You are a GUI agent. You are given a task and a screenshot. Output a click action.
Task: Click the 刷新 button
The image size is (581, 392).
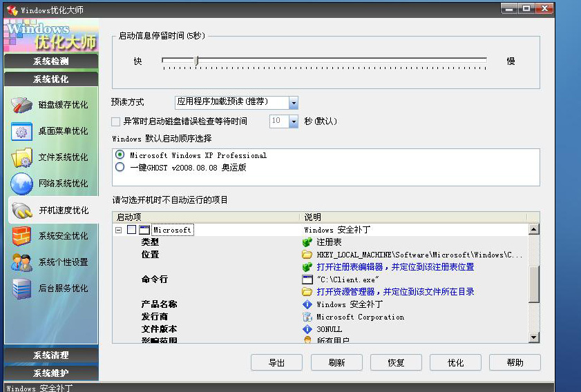pos(336,362)
